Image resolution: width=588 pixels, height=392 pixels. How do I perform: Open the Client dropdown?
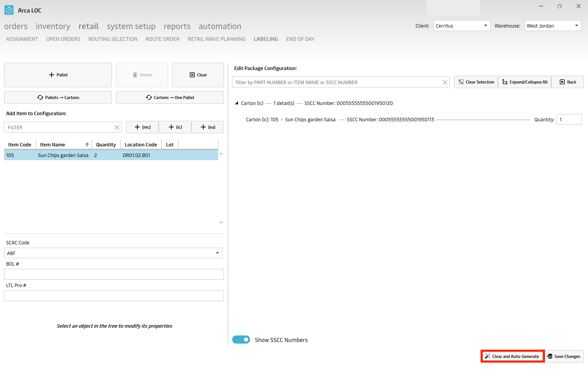[462, 26]
